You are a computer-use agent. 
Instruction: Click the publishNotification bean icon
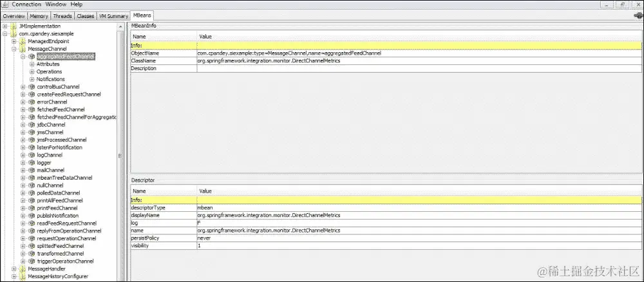pos(32,216)
